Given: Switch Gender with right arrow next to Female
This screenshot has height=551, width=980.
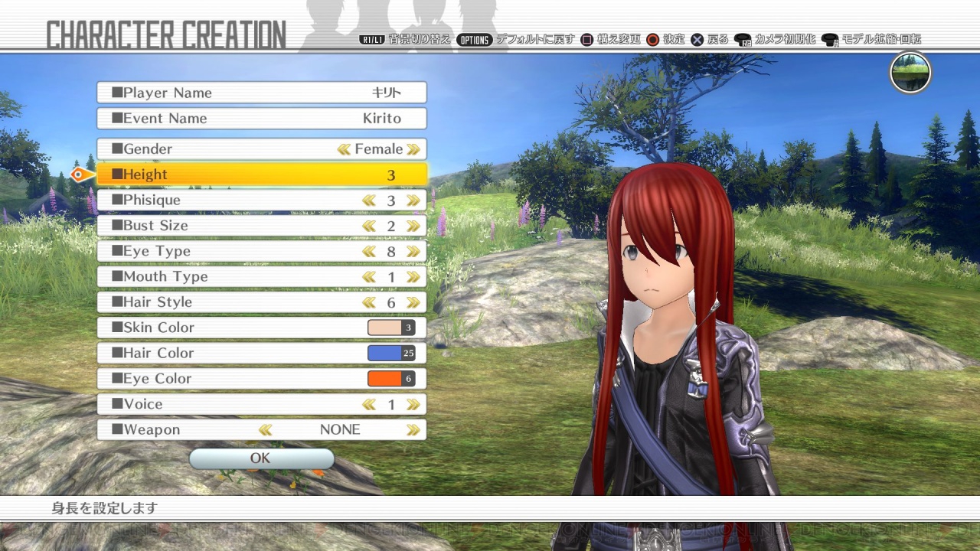Looking at the screenshot, I should [x=413, y=149].
